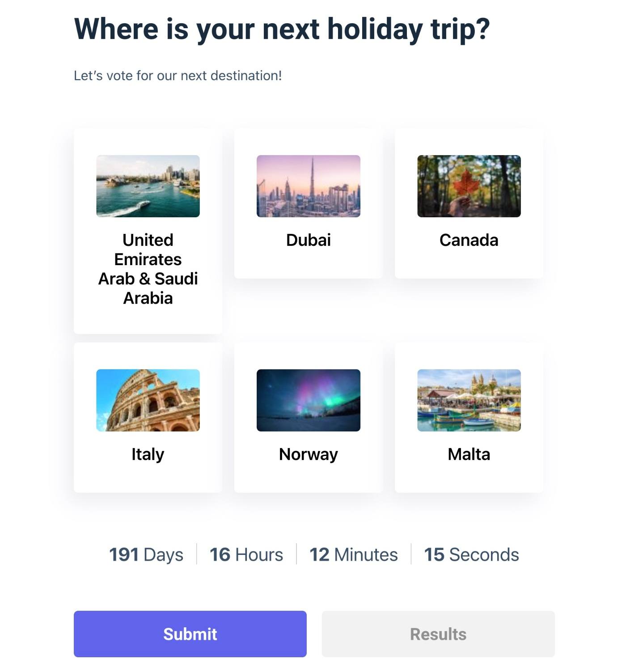Click the vote for destination subtitle
626x672 pixels.
pos(178,76)
